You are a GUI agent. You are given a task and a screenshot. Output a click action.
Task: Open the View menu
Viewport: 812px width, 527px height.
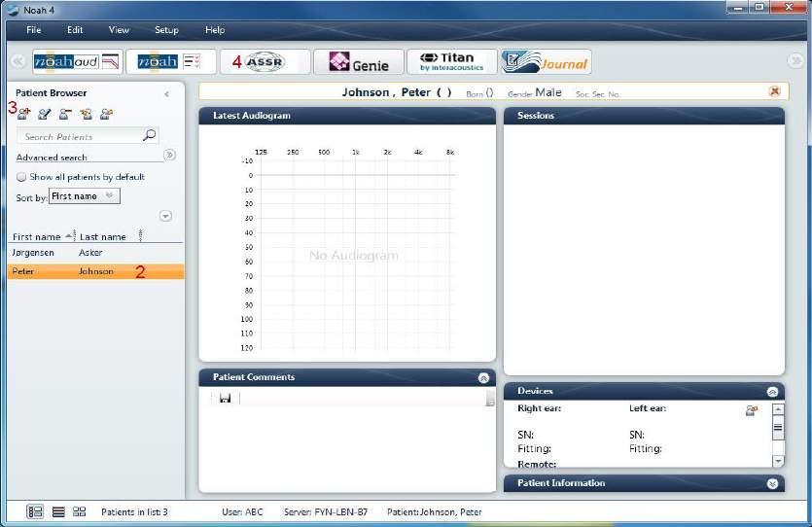pyautogui.click(x=119, y=30)
